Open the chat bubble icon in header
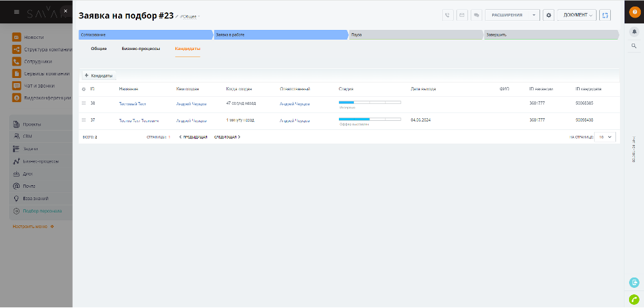Screen dimensions: 644x308 click(477, 15)
